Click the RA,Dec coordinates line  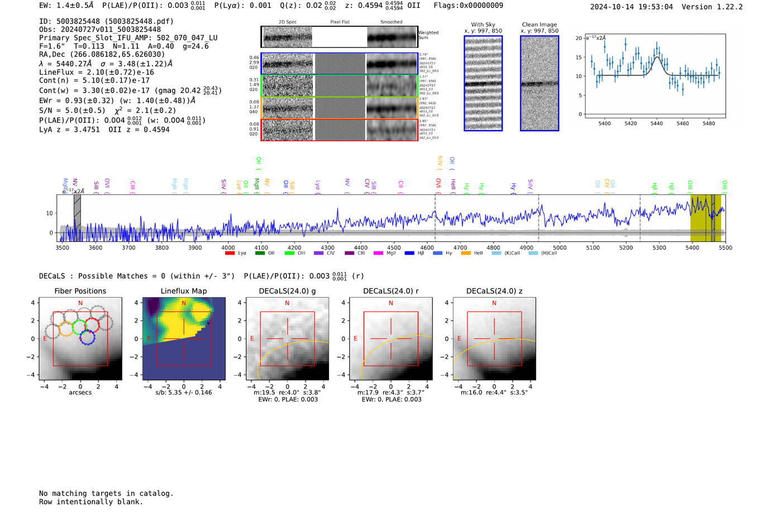pyautogui.click(x=102, y=55)
